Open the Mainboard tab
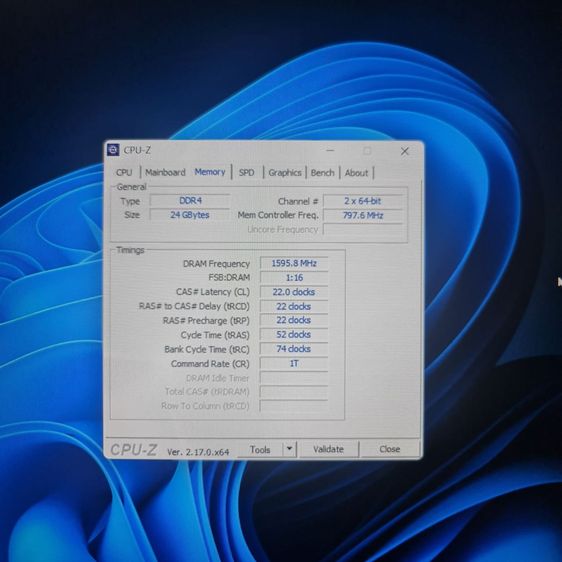This screenshot has width=562, height=562. [165, 172]
